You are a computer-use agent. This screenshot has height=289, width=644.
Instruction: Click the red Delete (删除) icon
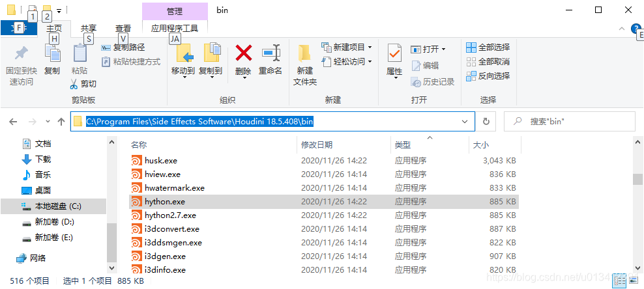point(243,53)
